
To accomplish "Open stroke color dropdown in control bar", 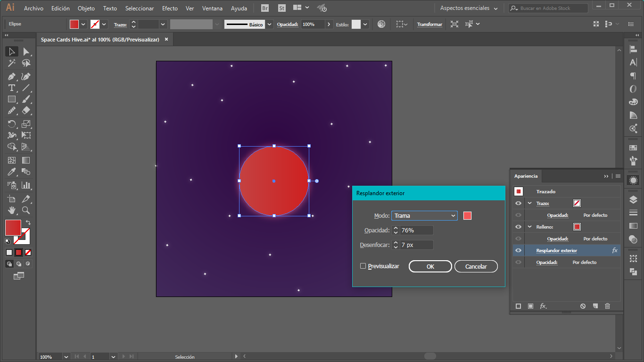I will click(x=104, y=24).
